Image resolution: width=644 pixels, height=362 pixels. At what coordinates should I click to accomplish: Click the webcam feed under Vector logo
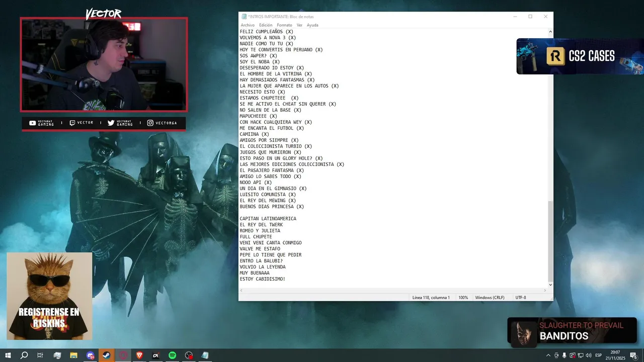point(104,64)
